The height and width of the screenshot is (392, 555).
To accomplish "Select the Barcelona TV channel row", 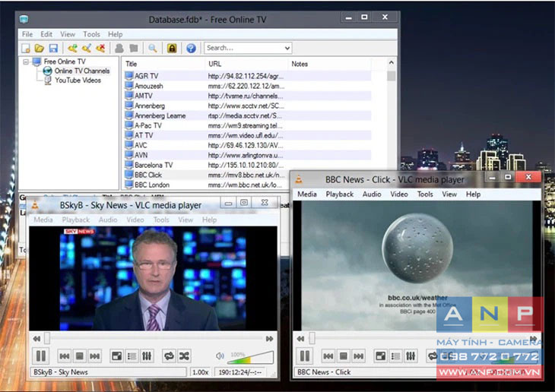I will click(x=247, y=165).
